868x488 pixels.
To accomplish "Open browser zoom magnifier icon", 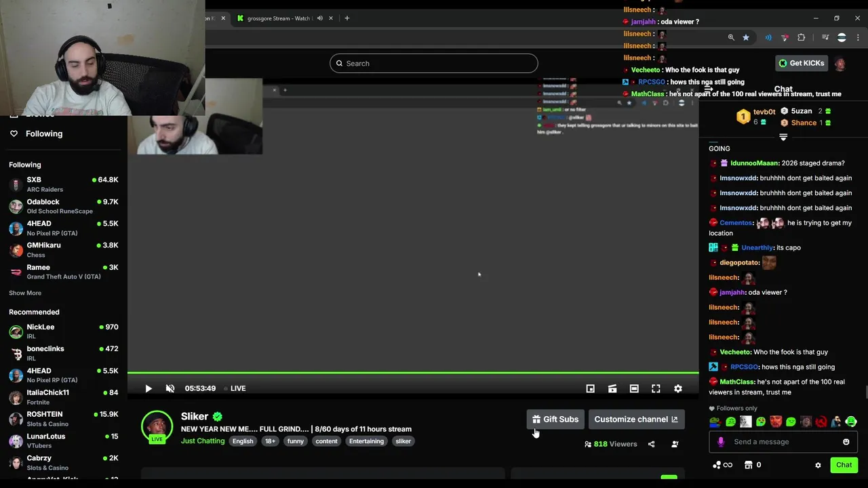I will [731, 37].
